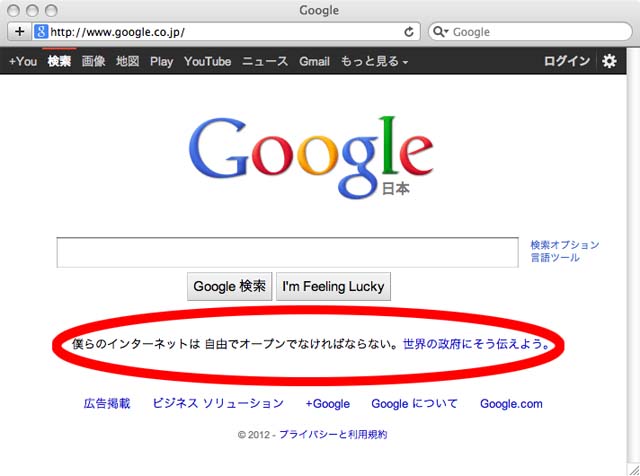
Task: Open the ビジネス ソリューション footer link
Action: point(218,404)
